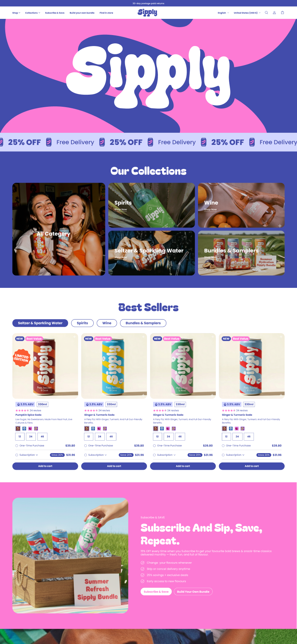Select purple slice flavor icon under Pumpkin Spice Soda
Screen dimensions: 297x644
coord(36,429)
